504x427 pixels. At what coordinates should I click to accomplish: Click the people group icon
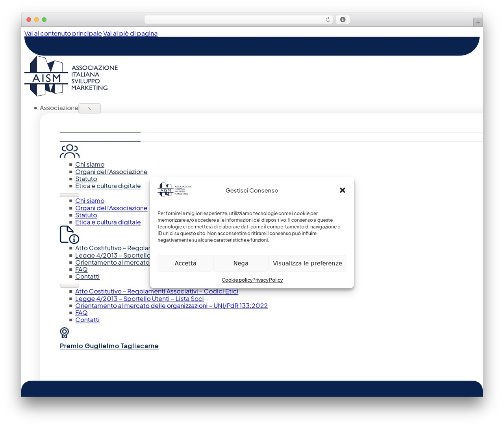point(70,151)
